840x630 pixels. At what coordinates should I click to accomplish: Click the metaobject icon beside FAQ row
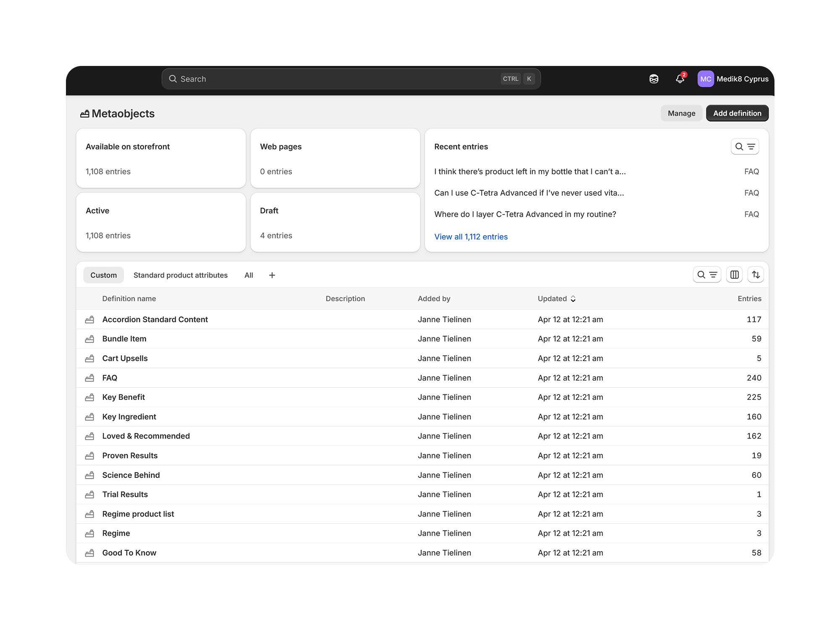click(x=89, y=378)
